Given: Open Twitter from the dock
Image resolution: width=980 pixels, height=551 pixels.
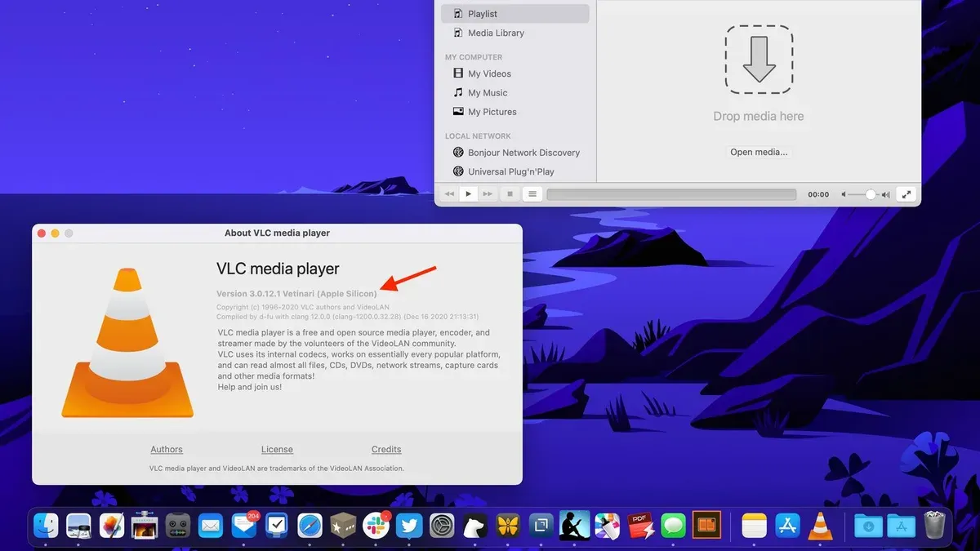Looking at the screenshot, I should [x=409, y=527].
